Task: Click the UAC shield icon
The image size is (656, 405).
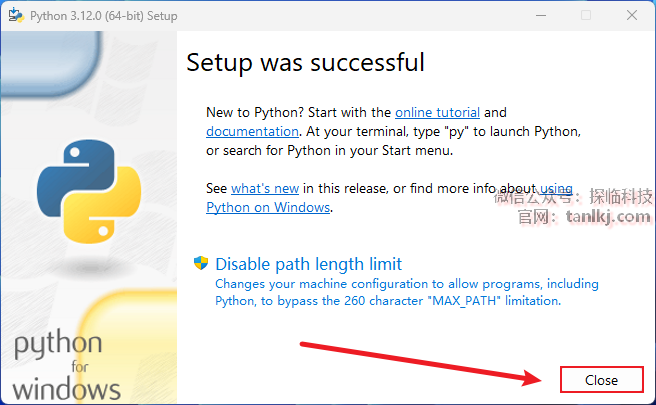Action: 201,264
